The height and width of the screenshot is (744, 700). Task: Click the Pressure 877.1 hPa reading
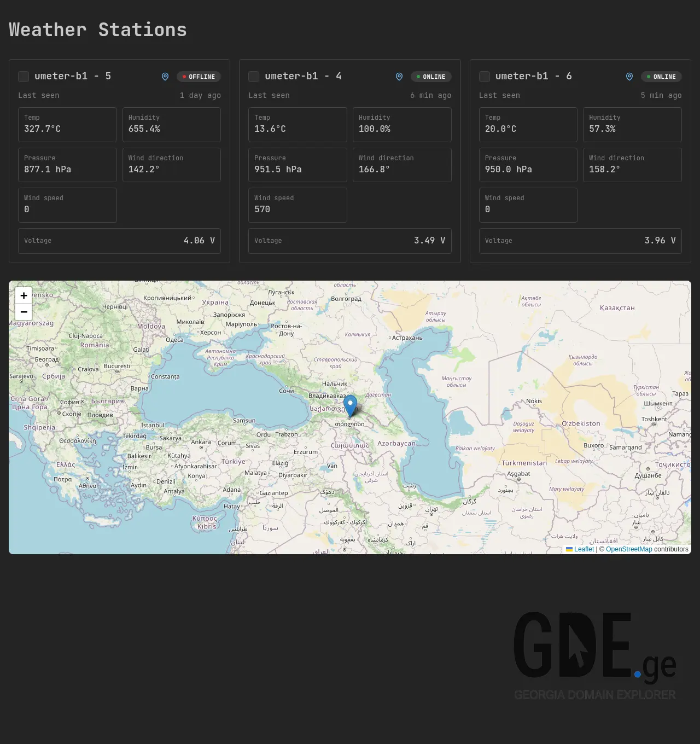[67, 165]
